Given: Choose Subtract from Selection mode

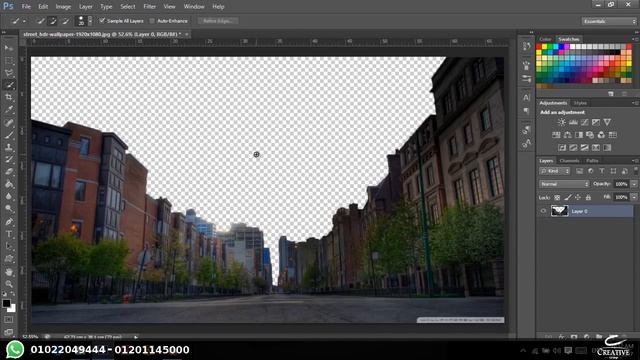Looking at the screenshot, I should point(65,21).
